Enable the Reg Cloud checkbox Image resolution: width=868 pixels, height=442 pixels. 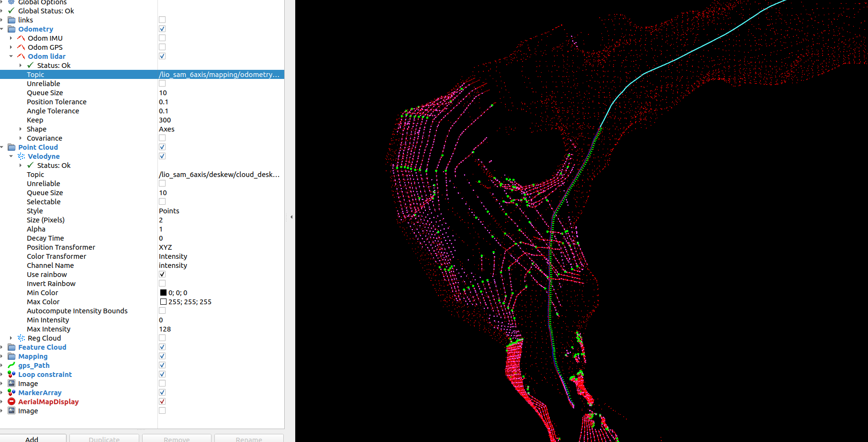tap(162, 338)
